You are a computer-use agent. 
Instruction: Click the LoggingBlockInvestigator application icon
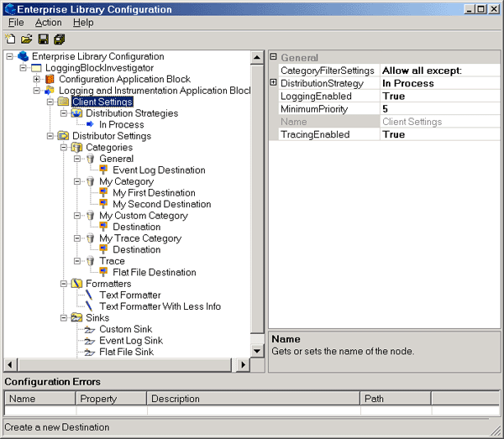click(x=36, y=68)
